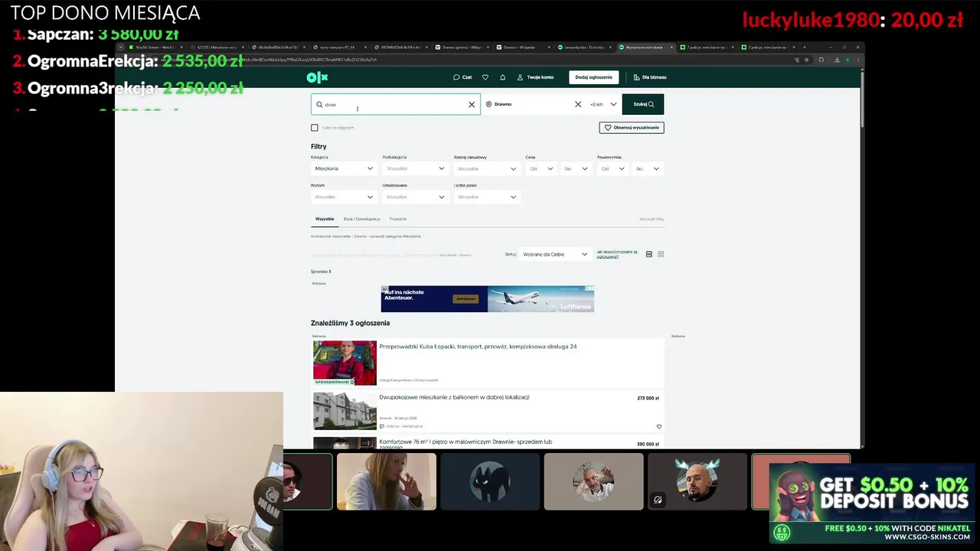The width and height of the screenshot is (980, 551).
Task: Bookmark page with star icon in address bar
Action: coord(806,60)
